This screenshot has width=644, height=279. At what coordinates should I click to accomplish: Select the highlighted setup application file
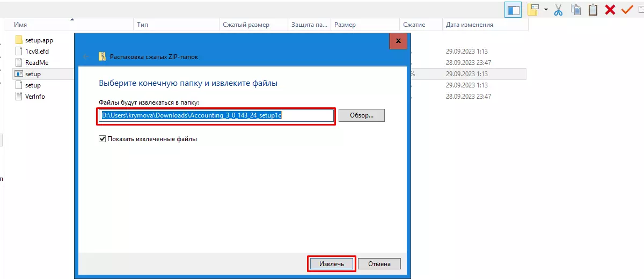(x=33, y=74)
